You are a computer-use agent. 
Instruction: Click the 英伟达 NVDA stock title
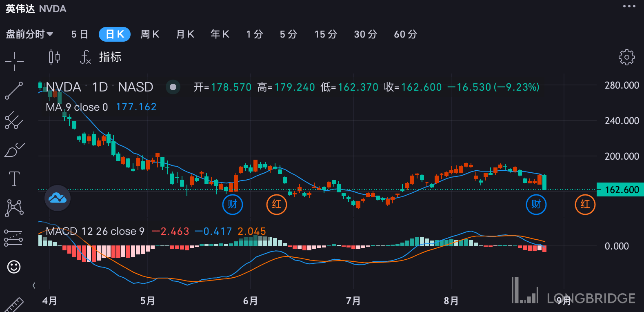coord(36,9)
